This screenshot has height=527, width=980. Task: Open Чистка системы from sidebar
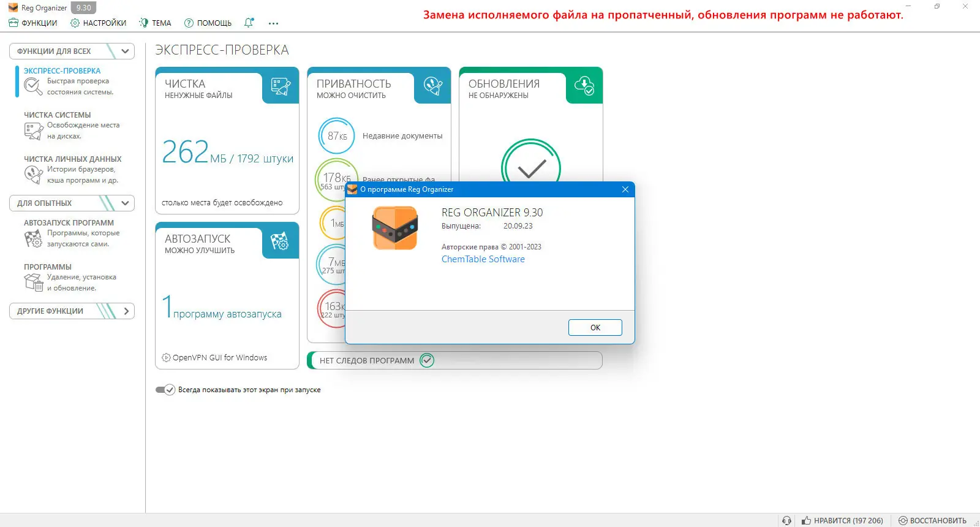[x=72, y=125]
